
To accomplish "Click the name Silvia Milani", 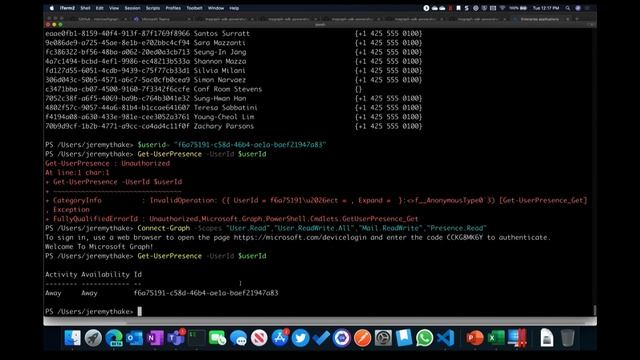I will click(220, 71).
